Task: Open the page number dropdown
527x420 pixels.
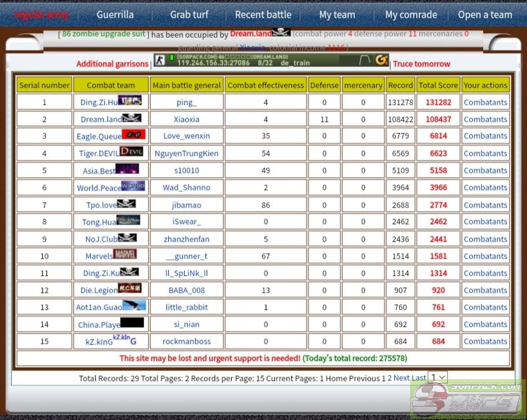Action: [x=437, y=378]
